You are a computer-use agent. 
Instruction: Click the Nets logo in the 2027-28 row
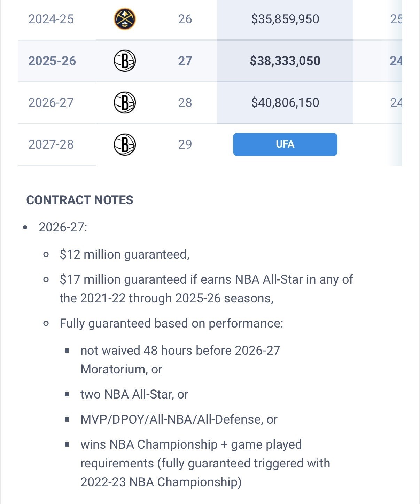point(125,144)
